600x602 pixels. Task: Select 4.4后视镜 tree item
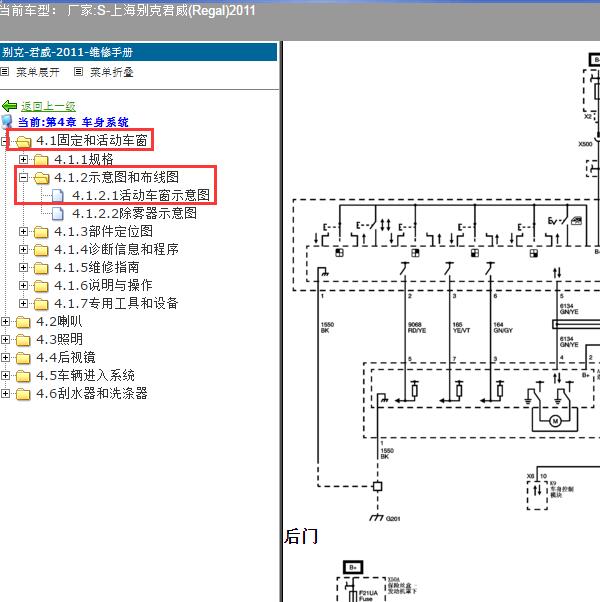click(x=66, y=357)
